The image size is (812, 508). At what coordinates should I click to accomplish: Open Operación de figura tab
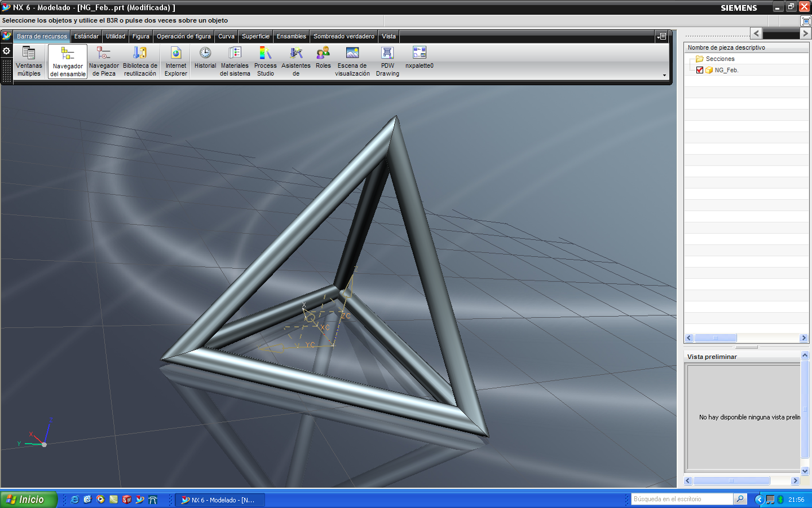(x=184, y=36)
